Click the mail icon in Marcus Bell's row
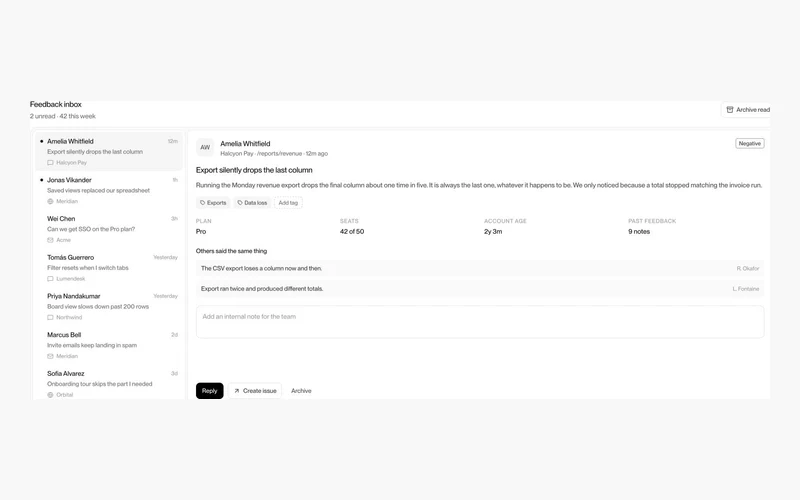This screenshot has height=500, width=800. click(x=50, y=357)
